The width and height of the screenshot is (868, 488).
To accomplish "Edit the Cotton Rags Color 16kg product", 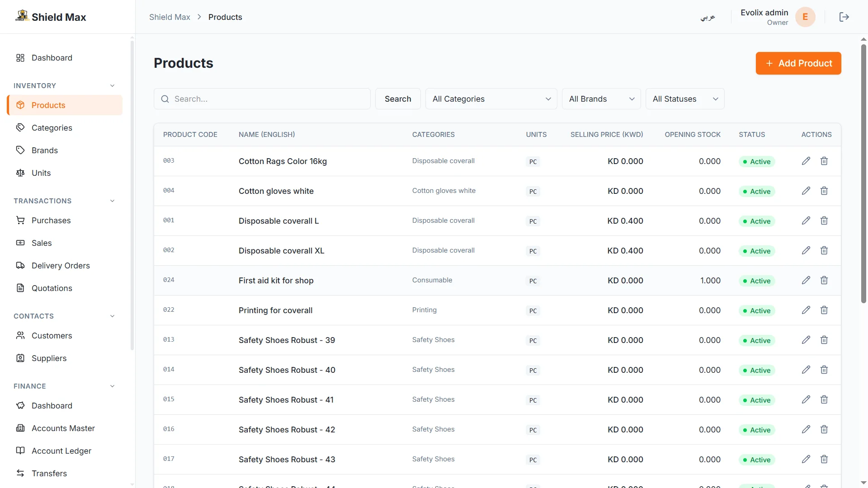I will pos(806,161).
